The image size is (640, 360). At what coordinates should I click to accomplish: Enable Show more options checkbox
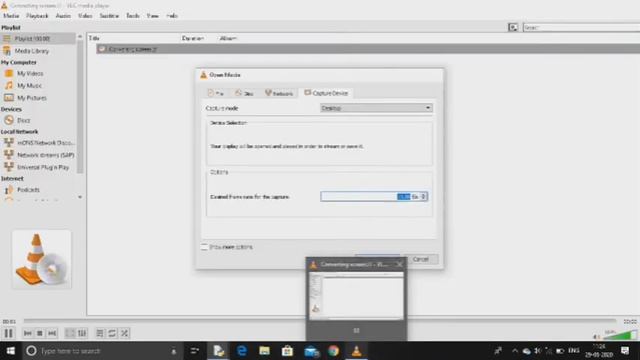pos(204,247)
